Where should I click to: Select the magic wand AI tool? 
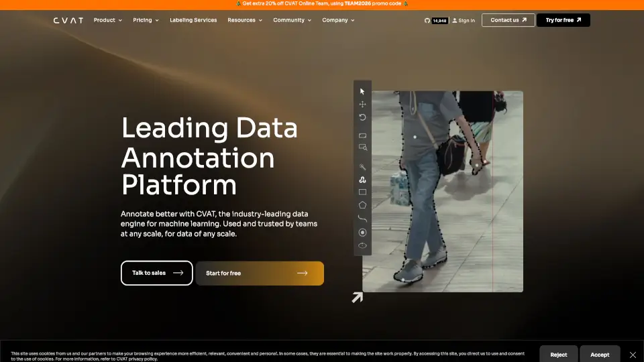point(362,167)
